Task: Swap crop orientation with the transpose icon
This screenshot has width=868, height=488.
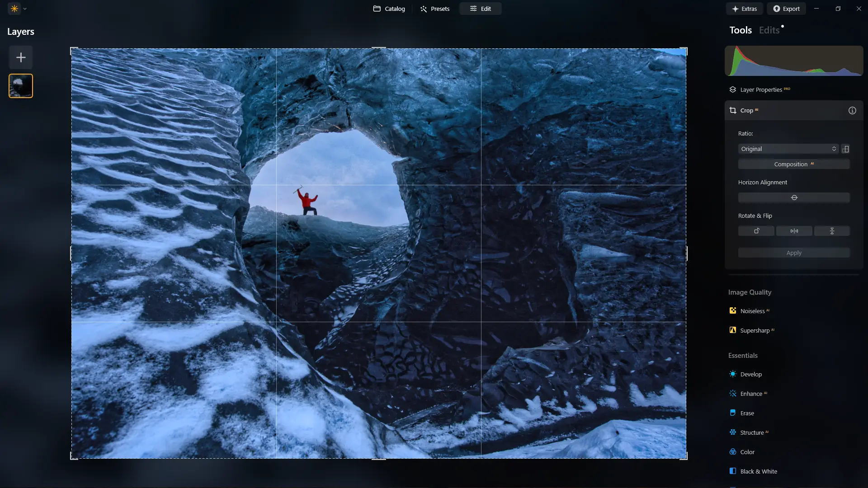Action: (x=845, y=149)
